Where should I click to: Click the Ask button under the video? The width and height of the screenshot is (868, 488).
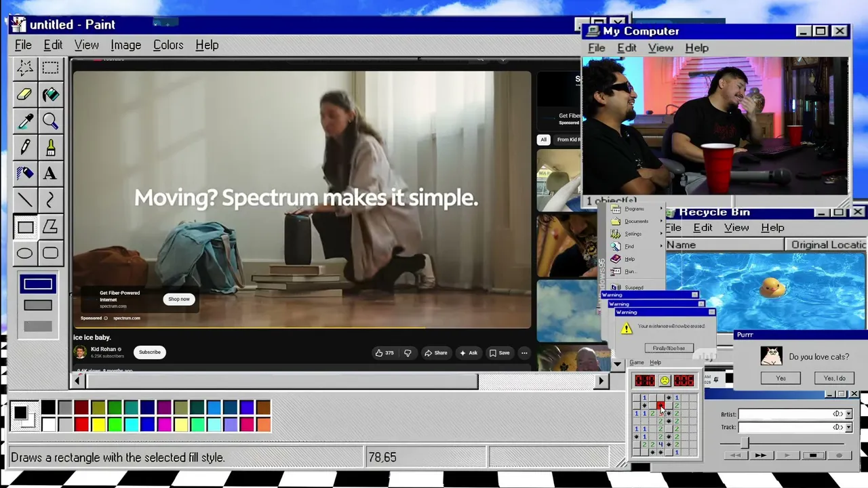[469, 352]
